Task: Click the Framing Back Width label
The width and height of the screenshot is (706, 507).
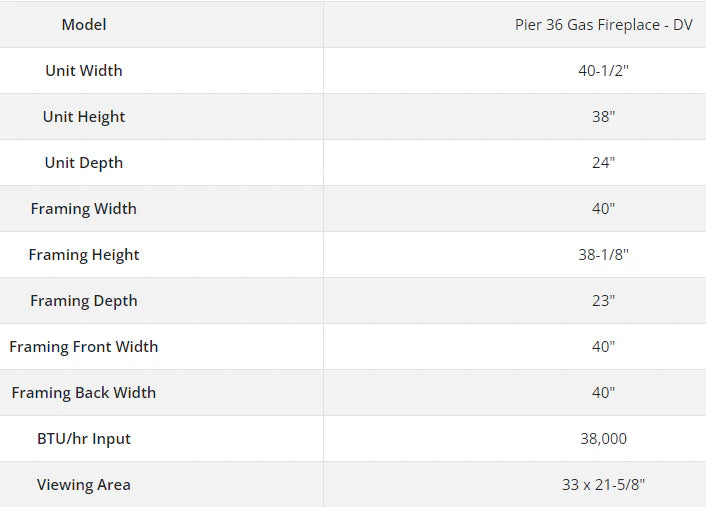Action: tap(84, 392)
